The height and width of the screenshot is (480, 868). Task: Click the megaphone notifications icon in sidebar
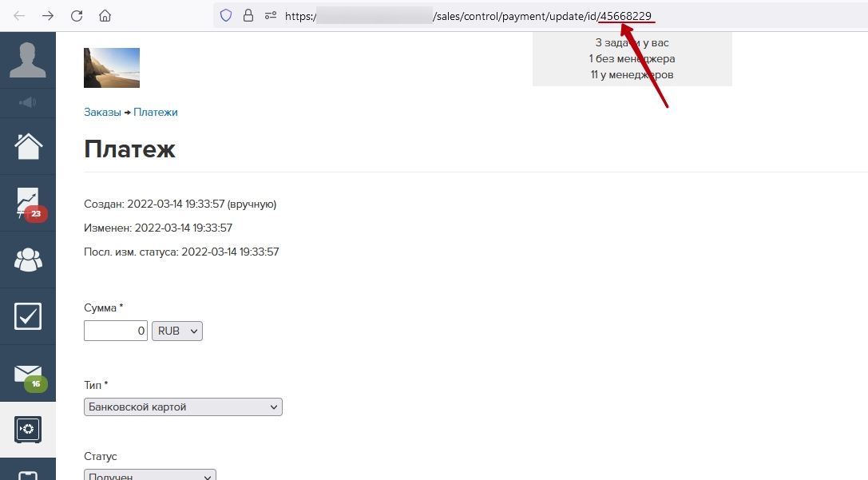pyautogui.click(x=27, y=102)
